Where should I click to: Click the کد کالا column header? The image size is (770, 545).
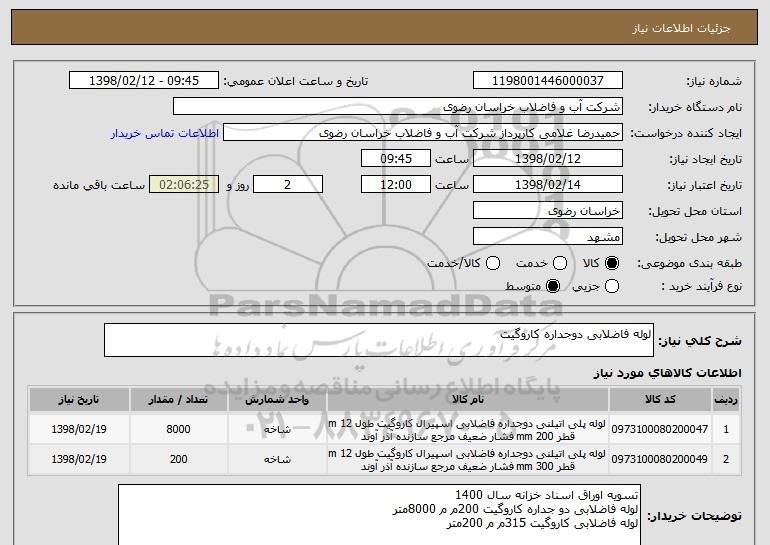tap(660, 400)
